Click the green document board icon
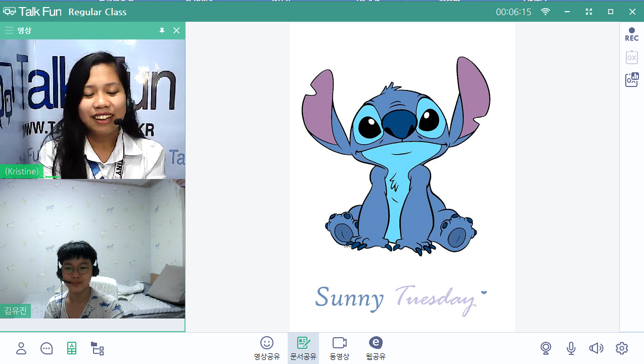 (x=72, y=348)
